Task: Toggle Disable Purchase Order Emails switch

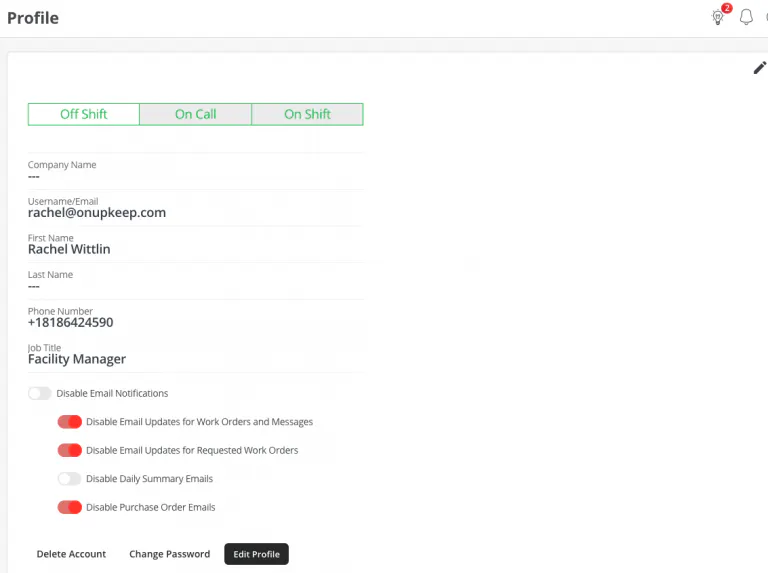Action: click(x=70, y=507)
